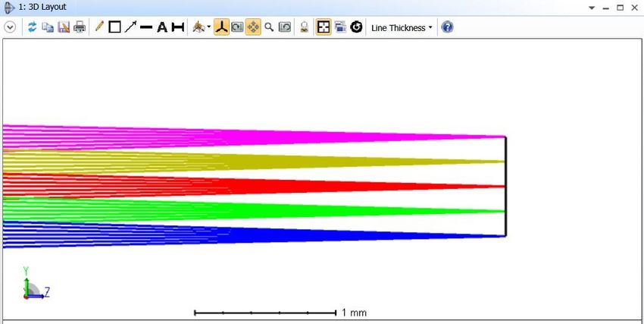Open window options dropdown triangle in title bar
This screenshot has height=324, width=644.
point(592,8)
